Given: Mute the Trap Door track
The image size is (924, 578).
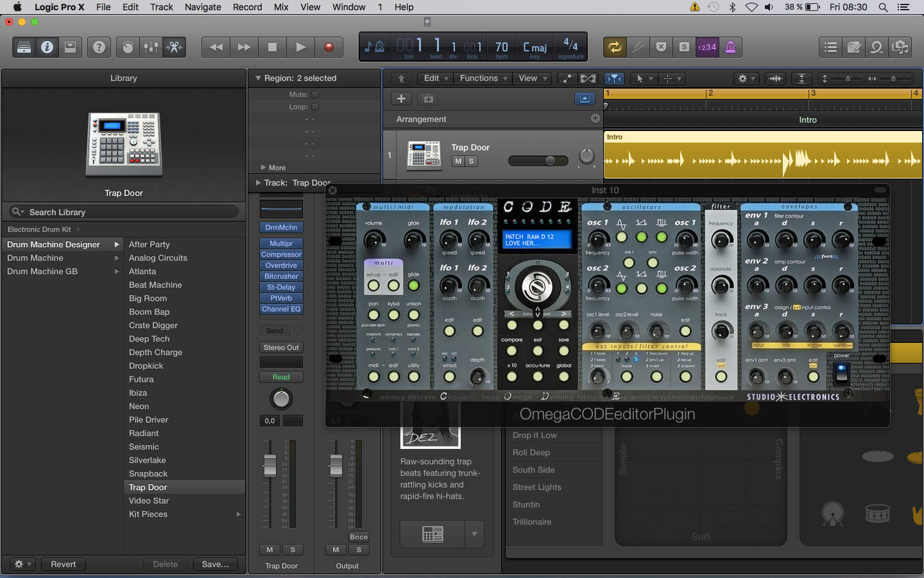Looking at the screenshot, I should pyautogui.click(x=458, y=161).
